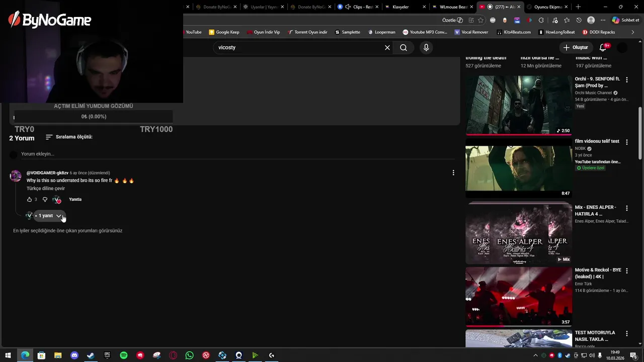Switch to the WLmouse Beast tab
The image size is (644, 362).
[452, 7]
